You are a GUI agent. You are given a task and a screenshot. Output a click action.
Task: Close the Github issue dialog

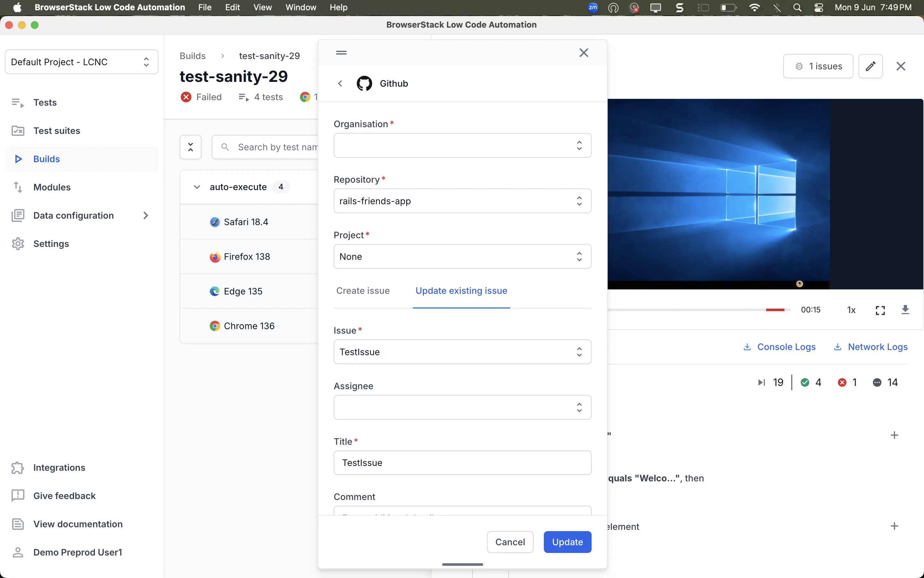584,53
